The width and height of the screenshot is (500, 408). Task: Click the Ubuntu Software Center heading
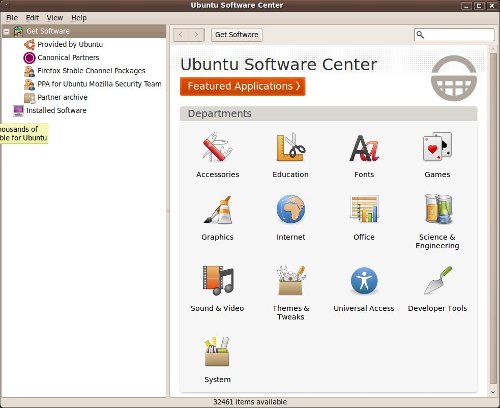coord(279,64)
